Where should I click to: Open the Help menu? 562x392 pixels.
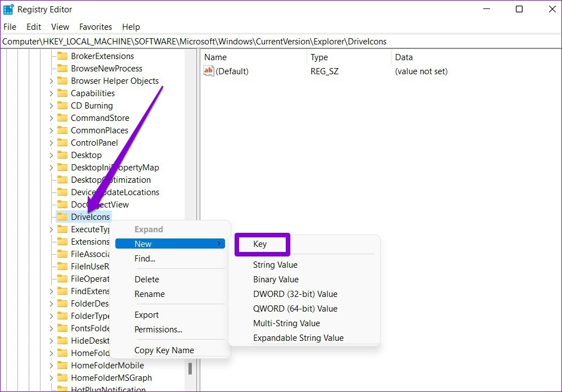[x=131, y=27]
